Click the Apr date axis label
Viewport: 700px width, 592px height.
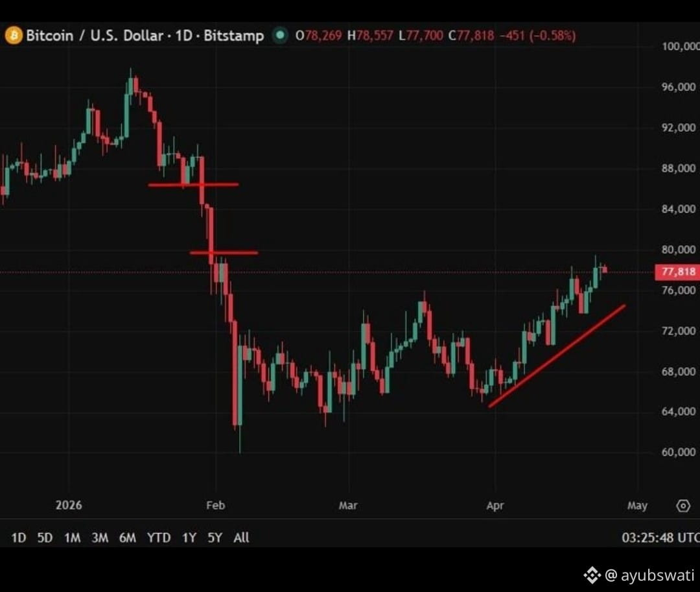point(495,505)
